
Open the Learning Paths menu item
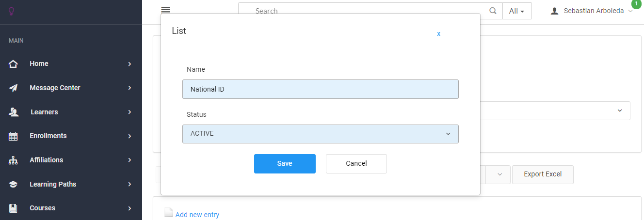pos(53,185)
